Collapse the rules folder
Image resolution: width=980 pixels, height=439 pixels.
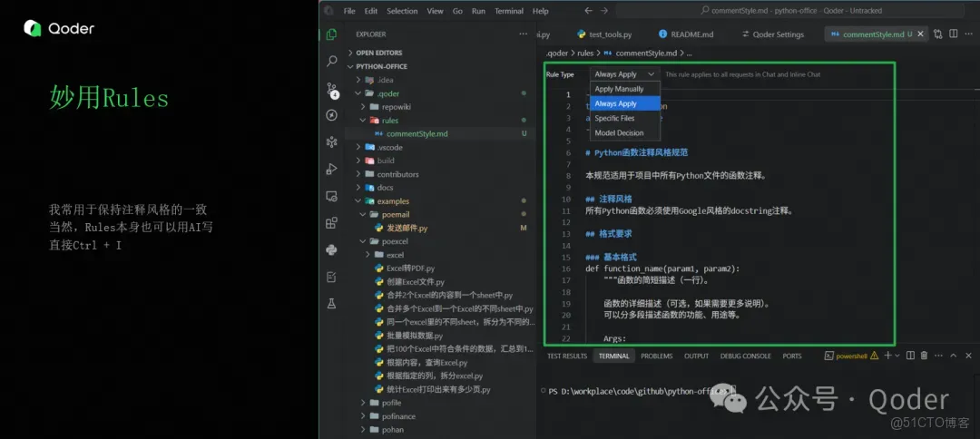390,121
